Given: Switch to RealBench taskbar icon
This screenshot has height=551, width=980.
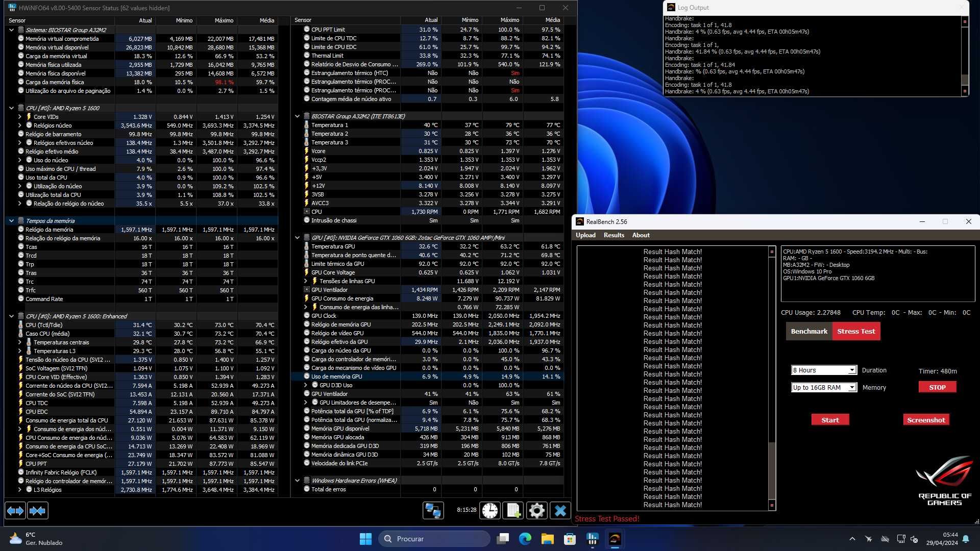Looking at the screenshot, I should [615, 539].
